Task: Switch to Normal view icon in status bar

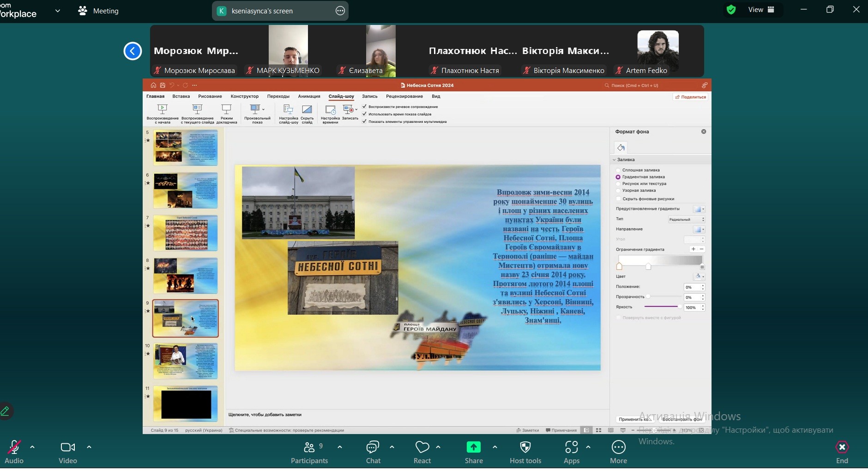Action: pyautogui.click(x=586, y=430)
